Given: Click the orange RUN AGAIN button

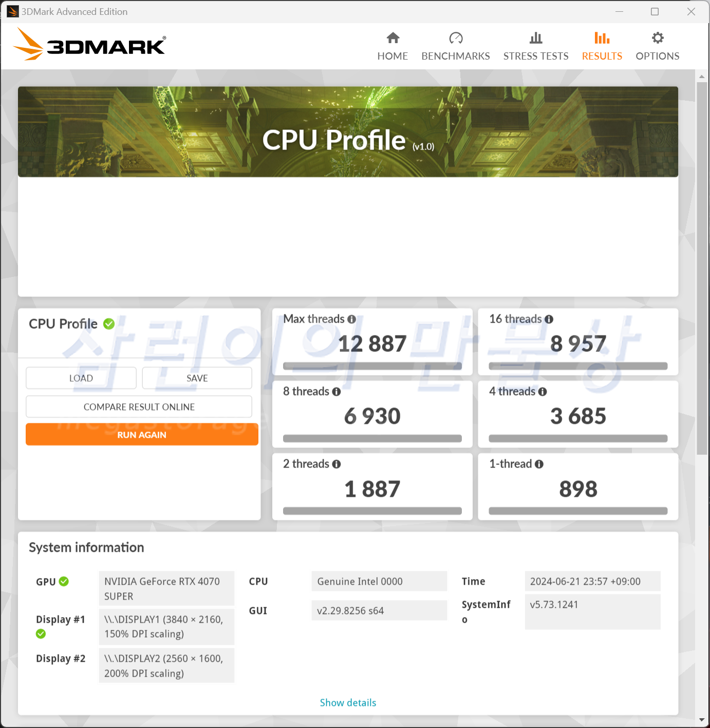Looking at the screenshot, I should (x=142, y=435).
